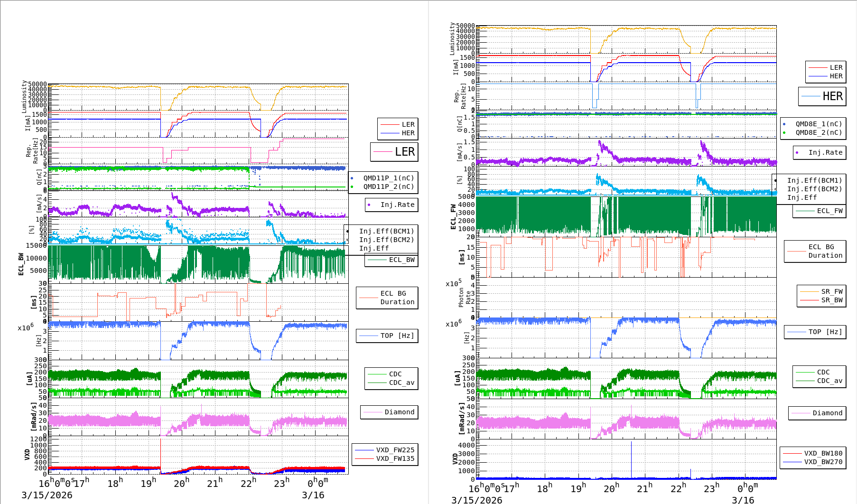Click the SR_BW red line legend
Viewport: 857px width, 504px height.
tap(831, 300)
